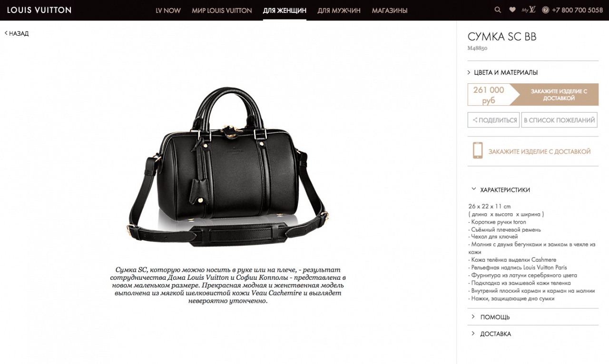
Task: Click the smartphone icon beside order text
Action: pyautogui.click(x=477, y=150)
